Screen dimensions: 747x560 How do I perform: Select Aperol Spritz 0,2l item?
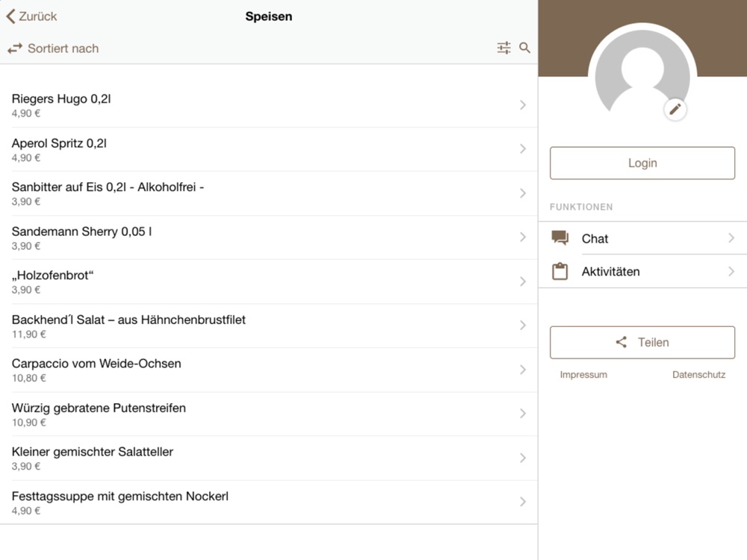click(269, 149)
